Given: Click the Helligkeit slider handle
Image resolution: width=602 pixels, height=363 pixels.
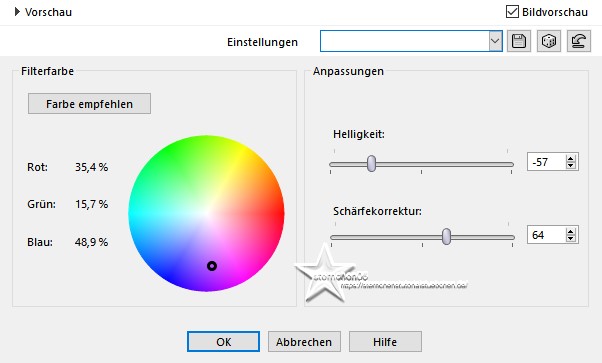Looking at the screenshot, I should (371, 164).
